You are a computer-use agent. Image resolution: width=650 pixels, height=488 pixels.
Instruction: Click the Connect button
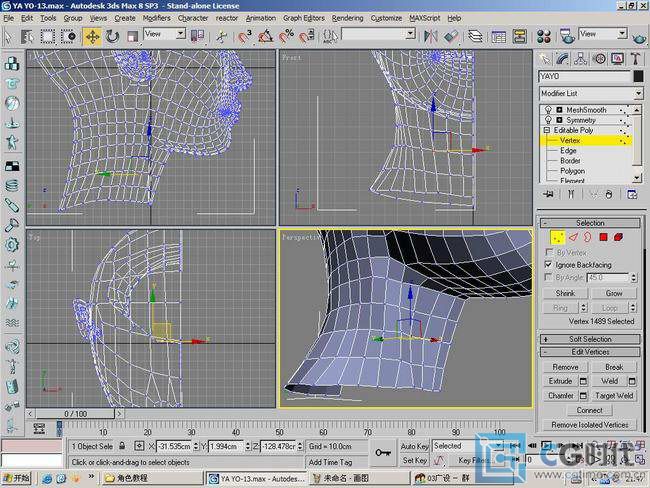[589, 410]
